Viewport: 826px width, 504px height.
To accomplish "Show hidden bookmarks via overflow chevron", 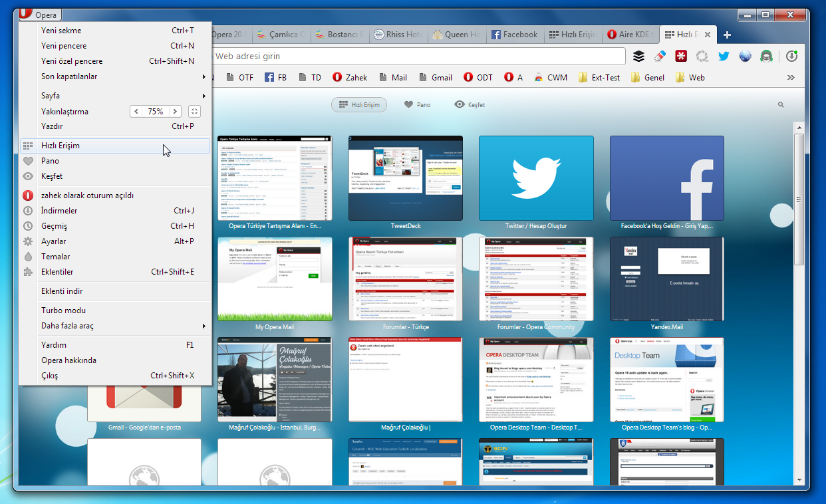I will point(791,78).
